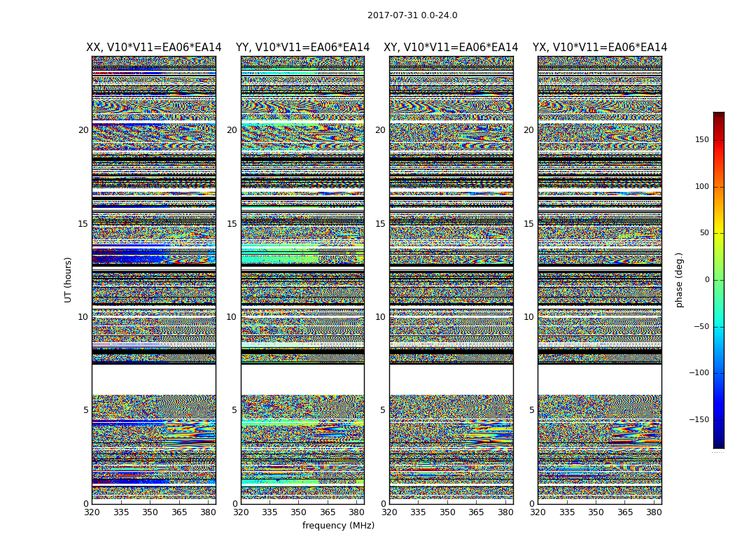Click the 15 hour tick of XY panel
This screenshot has width=735, height=560.
coord(380,224)
